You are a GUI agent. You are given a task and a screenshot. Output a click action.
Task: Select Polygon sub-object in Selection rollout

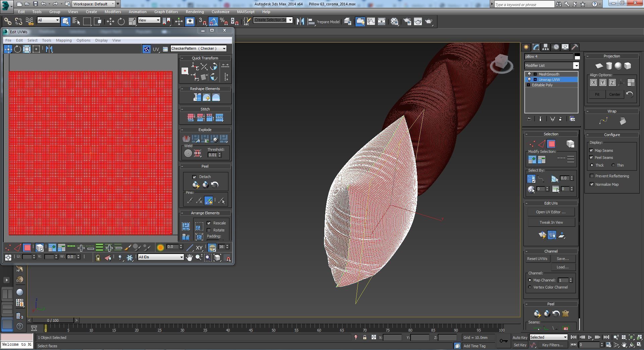(x=551, y=144)
